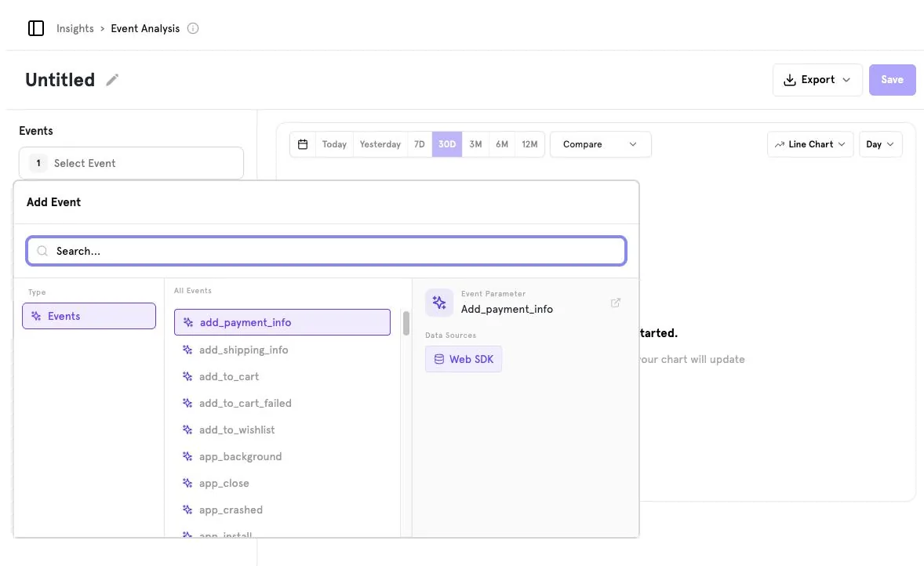This screenshot has height=566, width=924.
Task: Choose add_to_cart event
Action: (282, 376)
